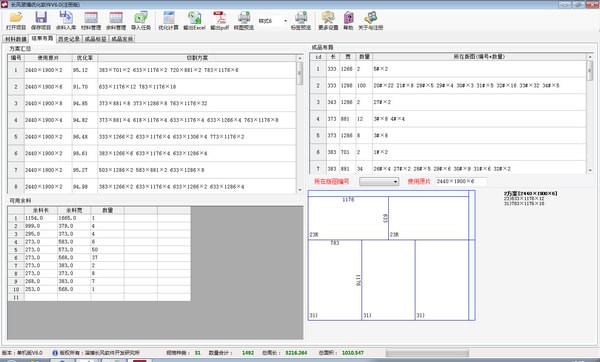Click the 余料入库 toolbar icon
Screen dimensions: 600x362
coord(66,21)
